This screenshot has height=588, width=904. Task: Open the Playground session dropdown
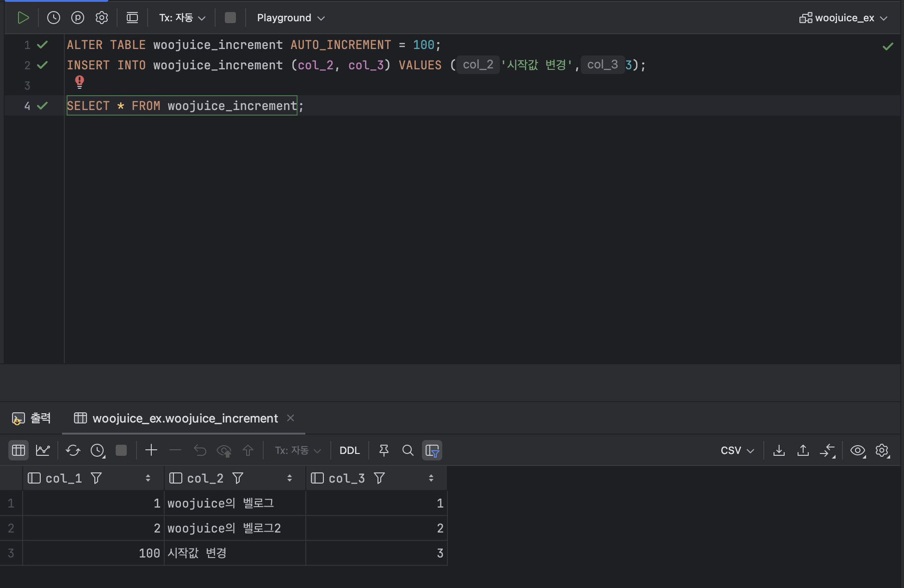tap(291, 18)
